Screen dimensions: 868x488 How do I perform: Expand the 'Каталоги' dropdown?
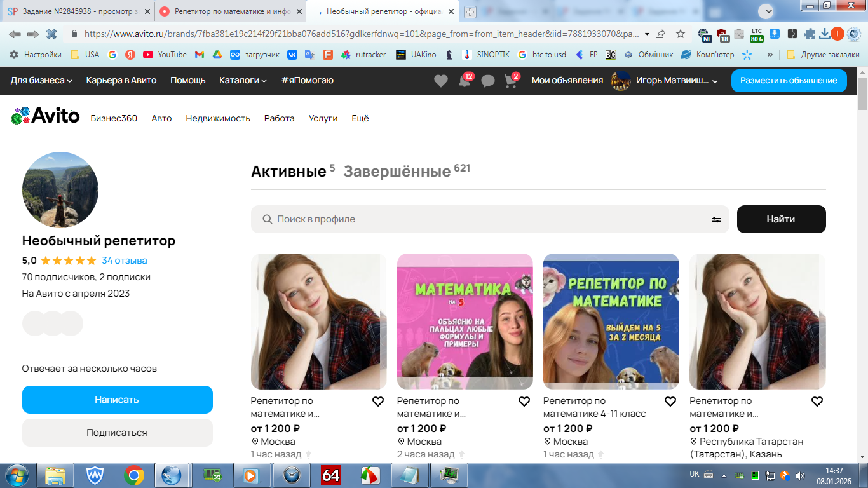[x=243, y=81]
